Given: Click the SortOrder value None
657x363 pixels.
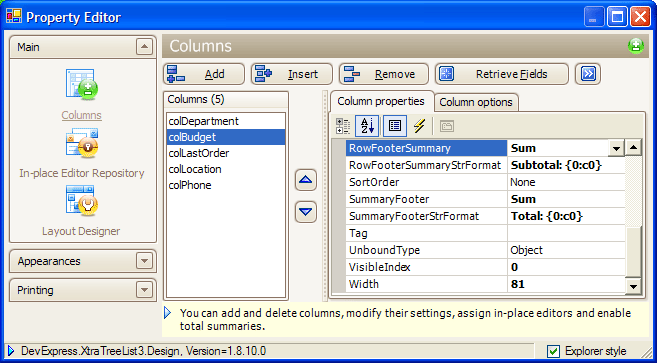Looking at the screenshot, I should click(566, 182).
